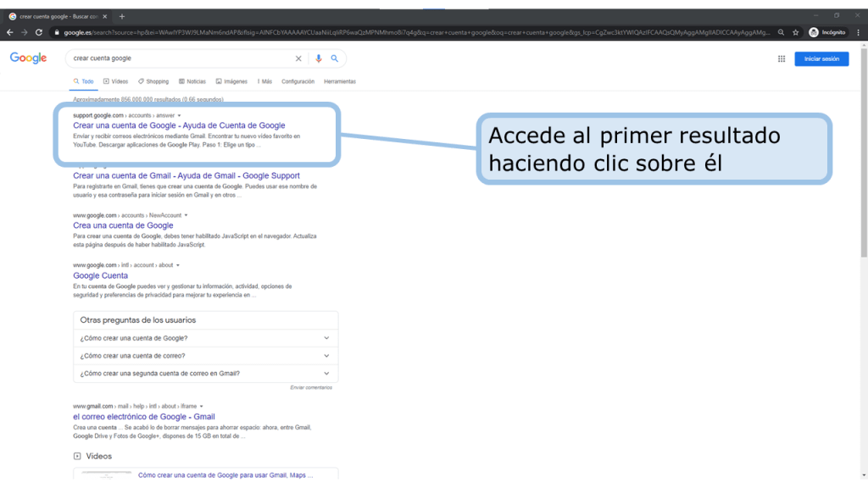Open the dropdown arrow next to support.google.com
868x488 pixels.
point(179,115)
